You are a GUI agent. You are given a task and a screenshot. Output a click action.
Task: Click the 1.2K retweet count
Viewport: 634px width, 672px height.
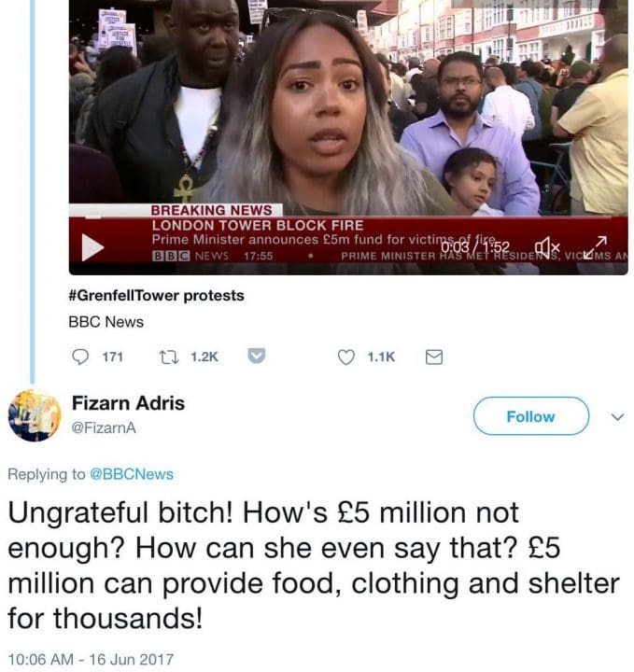coord(204,357)
